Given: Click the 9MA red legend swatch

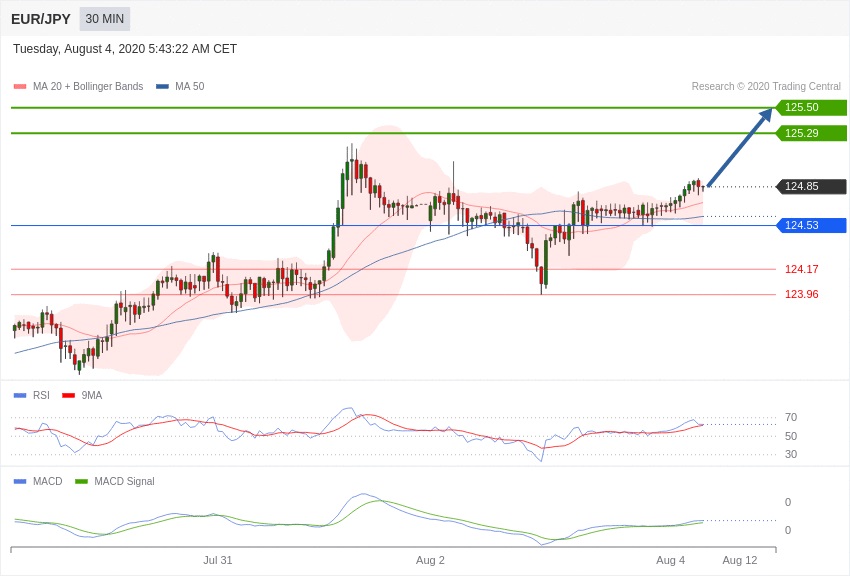Looking at the screenshot, I should (x=68, y=396).
